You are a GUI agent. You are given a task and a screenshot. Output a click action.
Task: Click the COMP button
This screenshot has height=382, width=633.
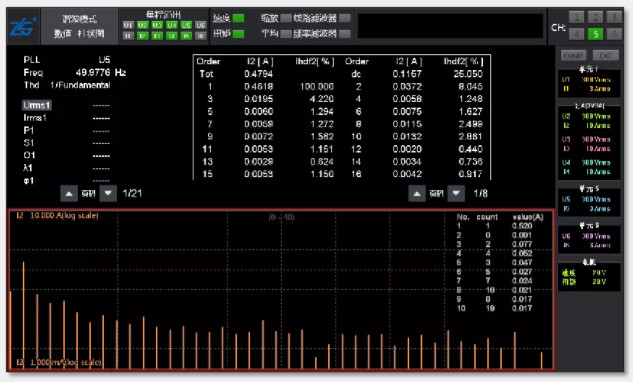pyautogui.click(x=573, y=55)
